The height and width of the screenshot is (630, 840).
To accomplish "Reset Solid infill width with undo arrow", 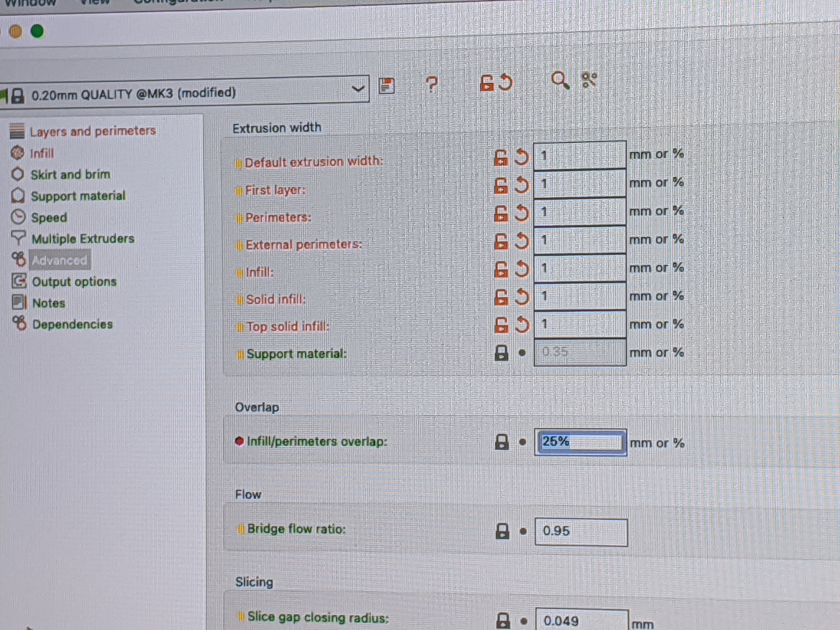I will tap(522, 297).
